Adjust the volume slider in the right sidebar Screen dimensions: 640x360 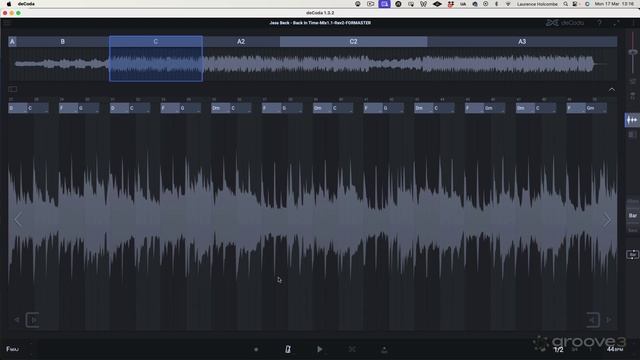(633, 52)
